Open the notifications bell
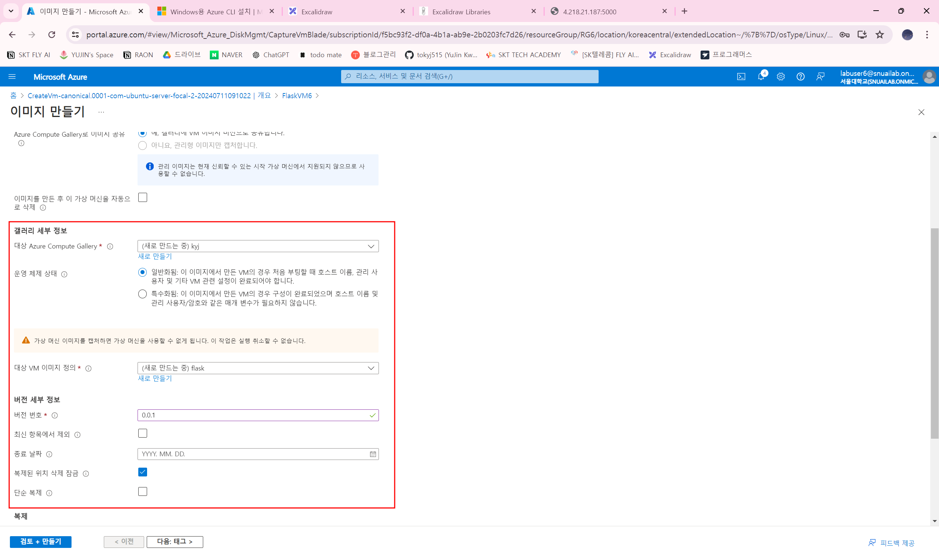The width and height of the screenshot is (939, 560). click(x=761, y=77)
